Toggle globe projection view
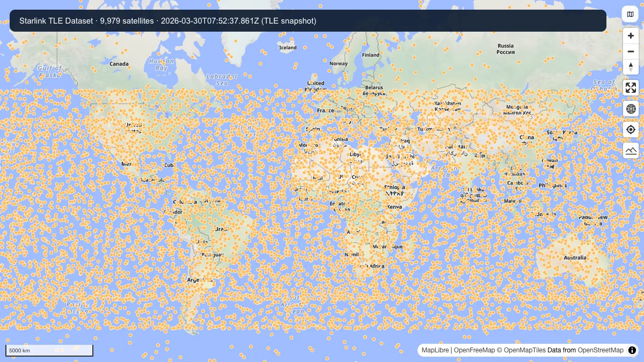The image size is (644, 362). [631, 109]
